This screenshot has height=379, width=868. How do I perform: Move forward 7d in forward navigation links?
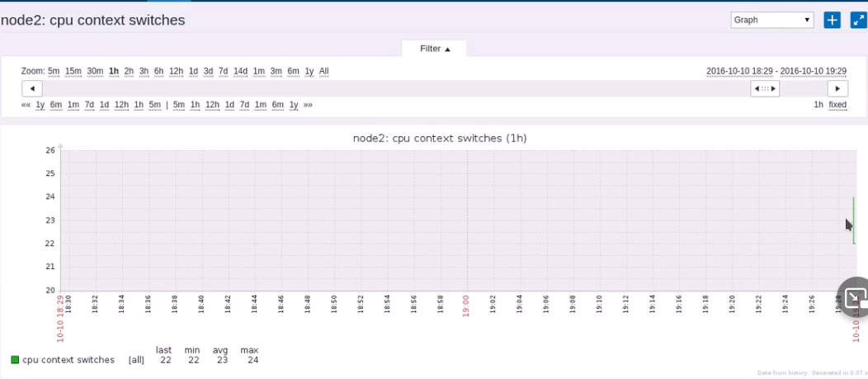click(245, 105)
